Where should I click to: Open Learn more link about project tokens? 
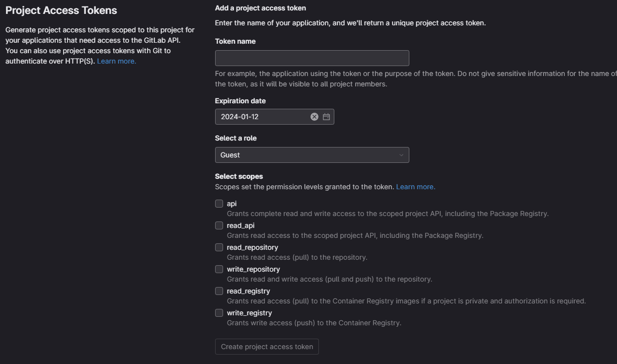tap(117, 61)
